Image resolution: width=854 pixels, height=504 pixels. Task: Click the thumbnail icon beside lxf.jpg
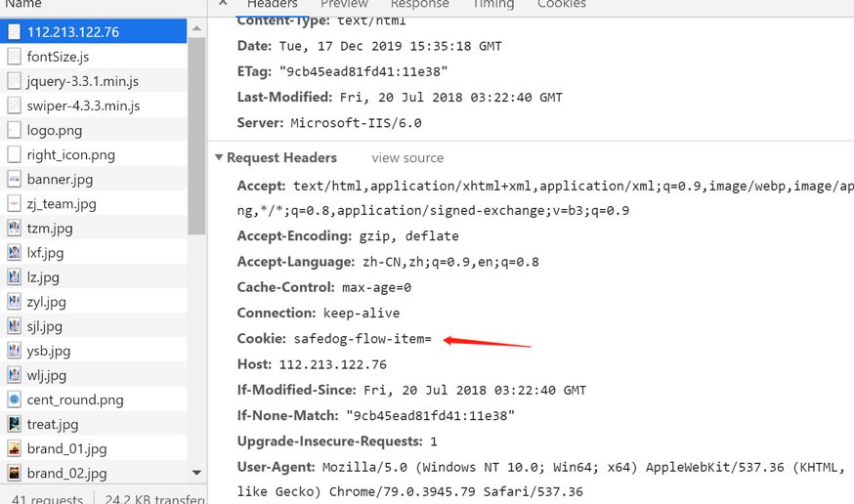click(14, 253)
